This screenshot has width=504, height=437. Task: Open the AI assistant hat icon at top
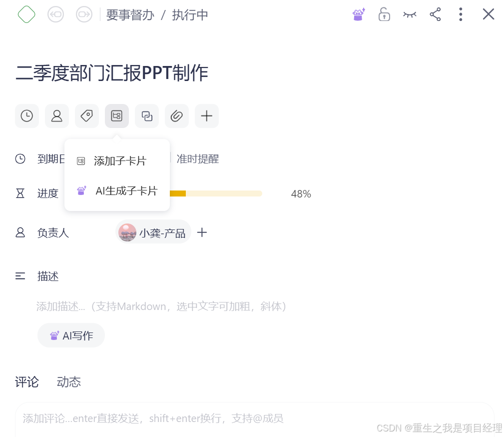359,14
